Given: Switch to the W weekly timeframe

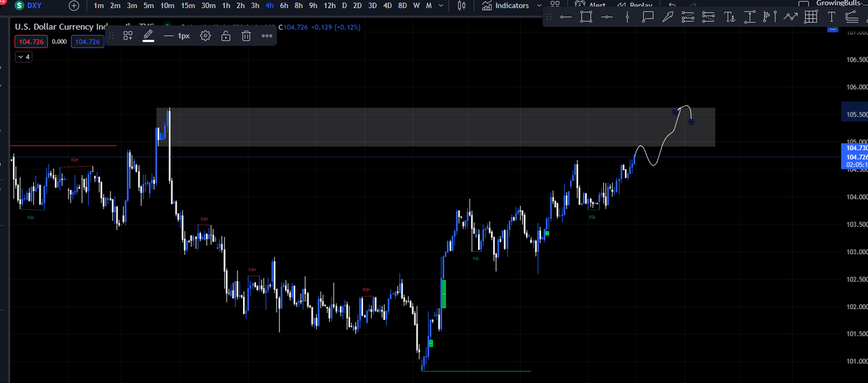Looking at the screenshot, I should [x=417, y=6].
